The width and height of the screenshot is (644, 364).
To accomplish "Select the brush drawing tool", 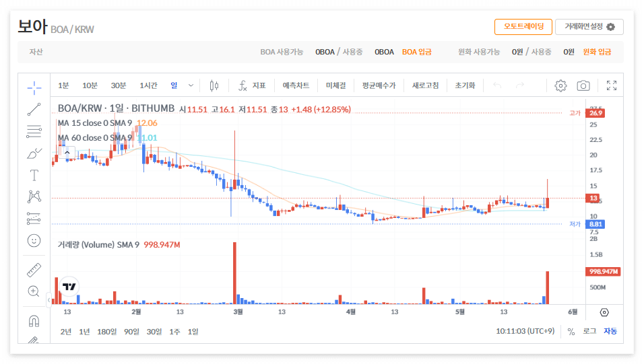I will 34,153.
